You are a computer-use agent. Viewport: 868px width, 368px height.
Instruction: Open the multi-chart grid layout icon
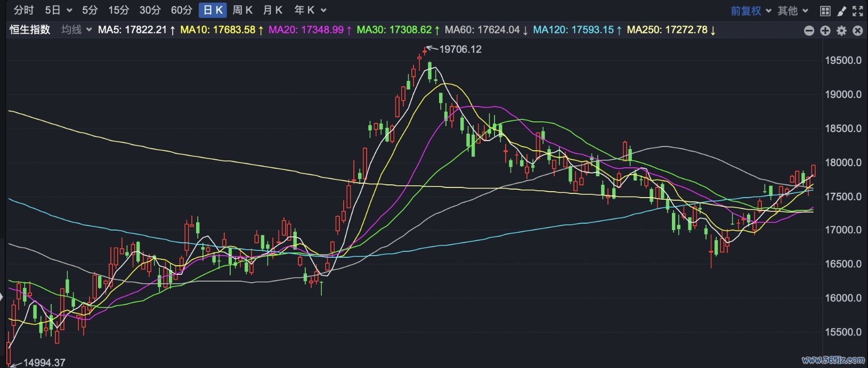(825, 11)
